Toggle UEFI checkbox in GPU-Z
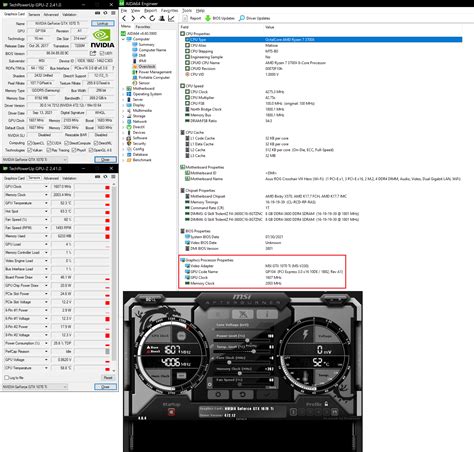The image size is (474, 452). (102, 53)
